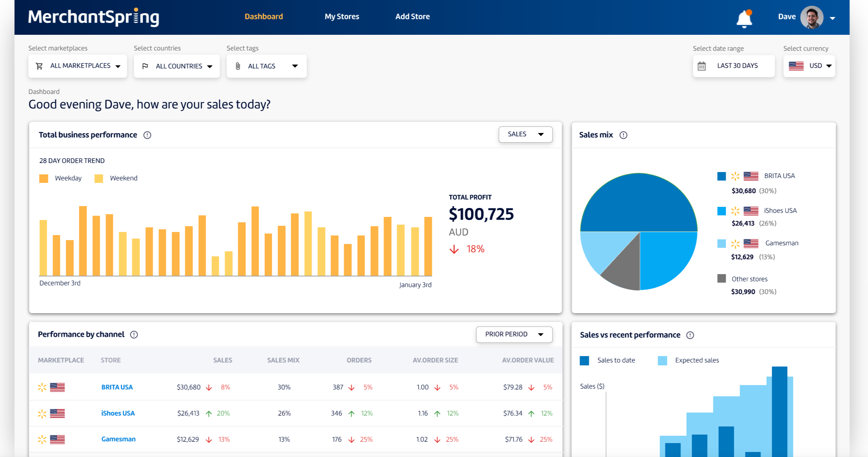The image size is (868, 457).
Task: Click Dave's profile avatar
Action: 812,17
